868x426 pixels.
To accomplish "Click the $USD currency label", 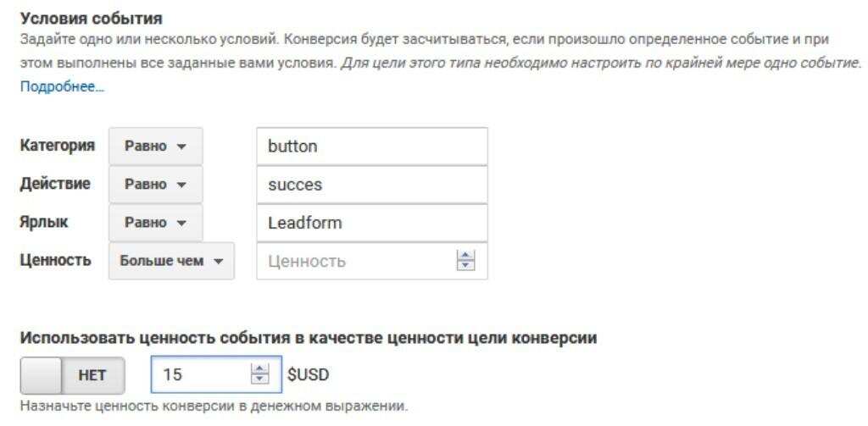I will pos(308,374).
